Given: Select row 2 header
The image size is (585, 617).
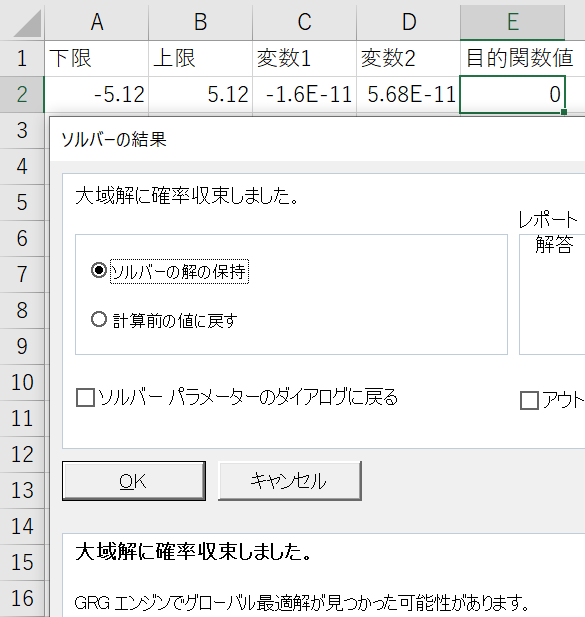Looking at the screenshot, I should point(22,94).
